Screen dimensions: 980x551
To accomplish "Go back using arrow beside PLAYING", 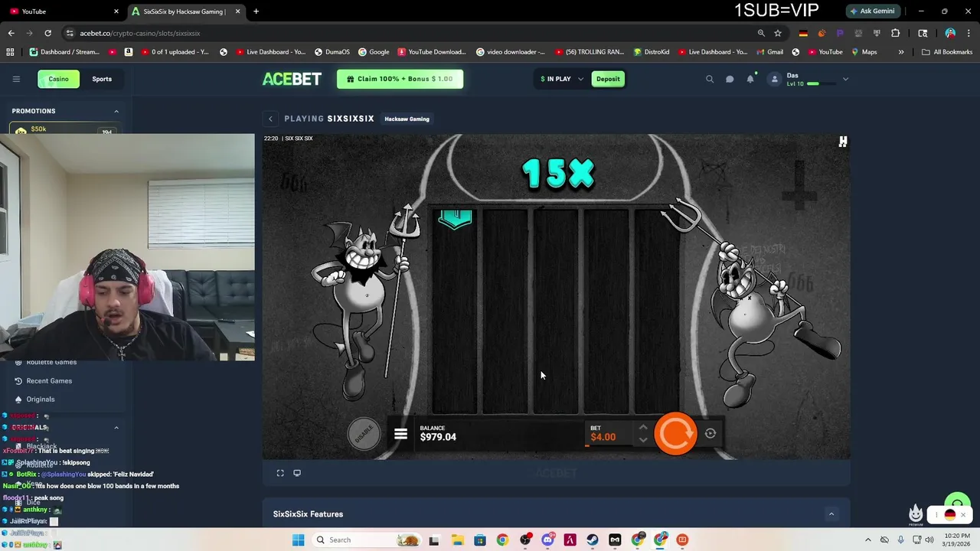I will [x=270, y=119].
